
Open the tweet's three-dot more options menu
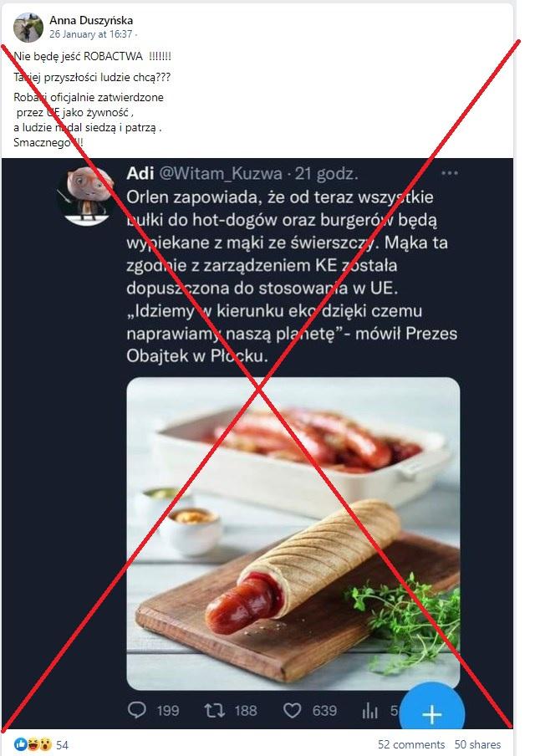click(x=449, y=173)
